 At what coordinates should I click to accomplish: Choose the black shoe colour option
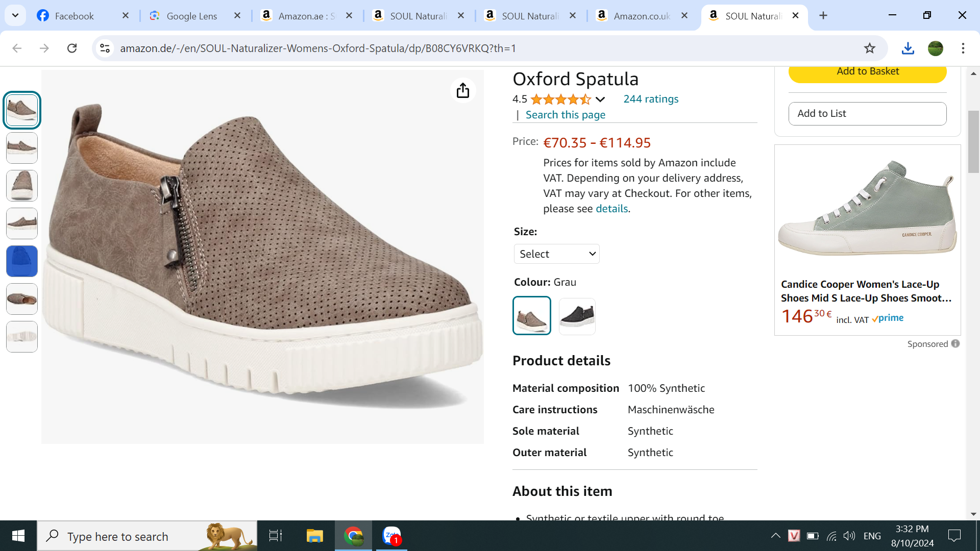tap(577, 316)
